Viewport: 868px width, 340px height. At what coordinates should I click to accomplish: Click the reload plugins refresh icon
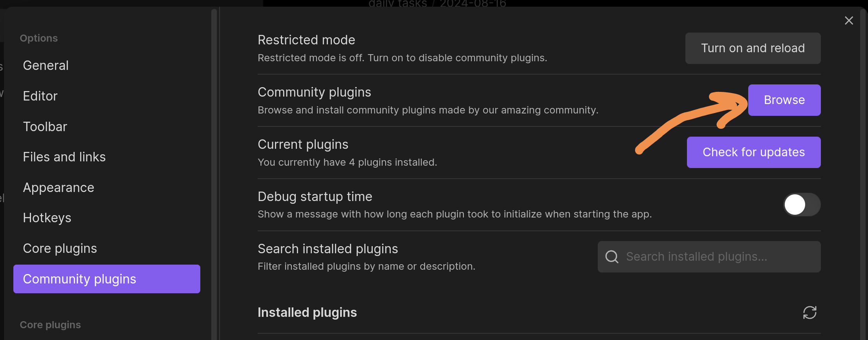click(x=809, y=313)
